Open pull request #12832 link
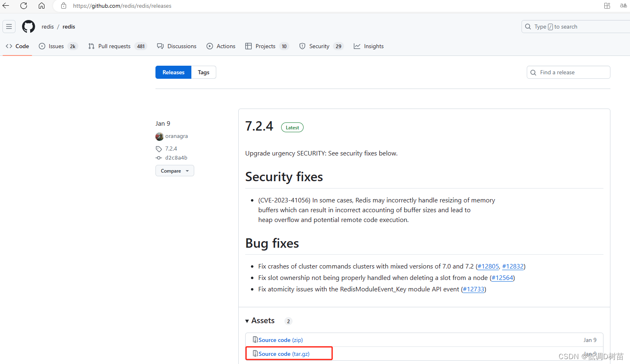Viewport: 630px width, 364px height. tap(513, 266)
